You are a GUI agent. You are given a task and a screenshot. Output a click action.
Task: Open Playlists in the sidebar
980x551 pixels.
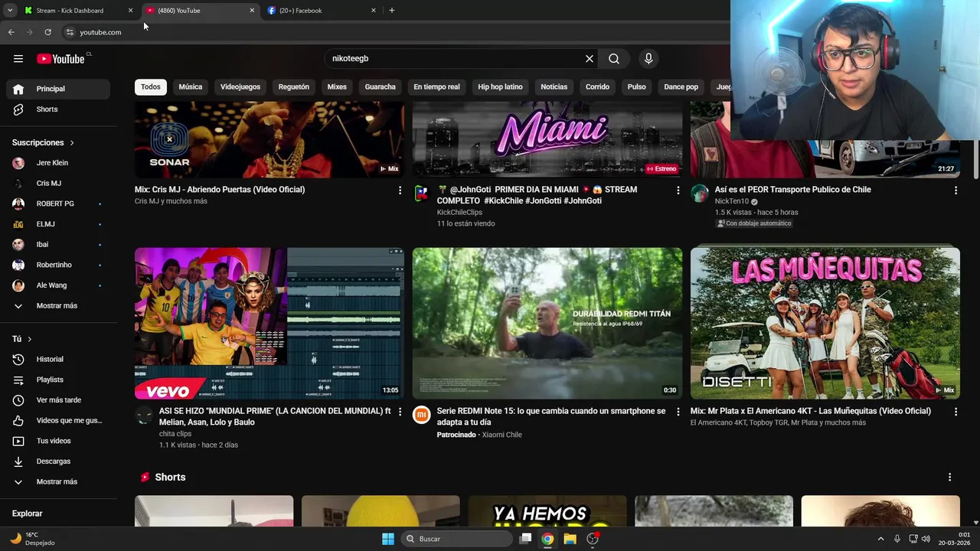pyautogui.click(x=58, y=380)
